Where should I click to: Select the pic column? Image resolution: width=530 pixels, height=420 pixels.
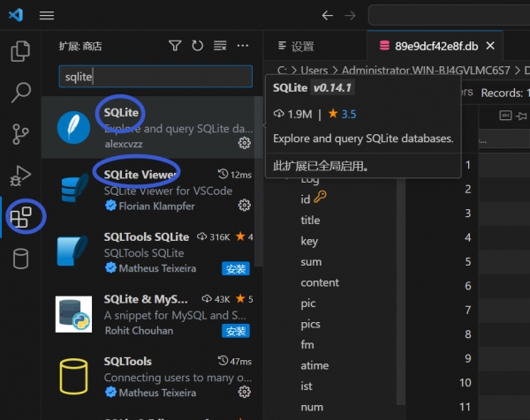pyautogui.click(x=308, y=304)
